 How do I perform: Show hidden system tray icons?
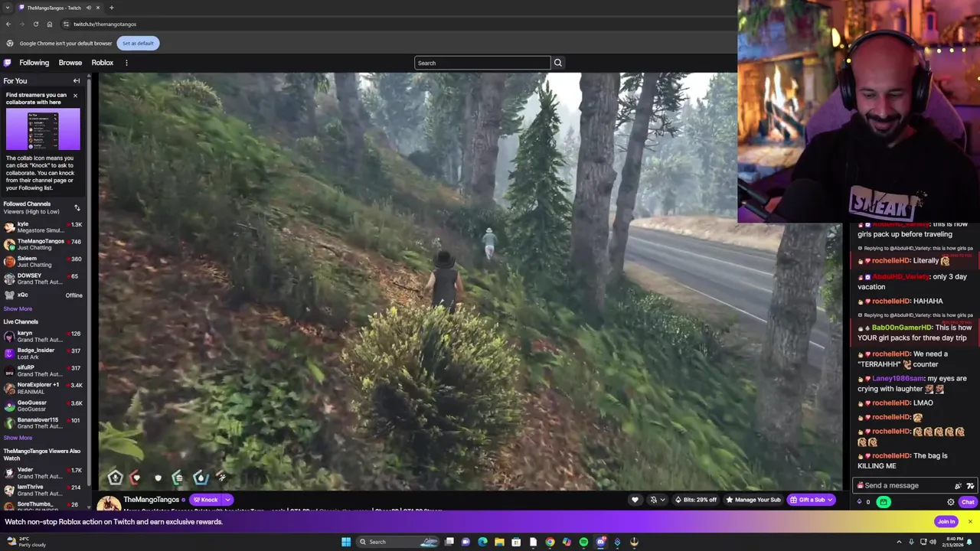[x=899, y=542]
